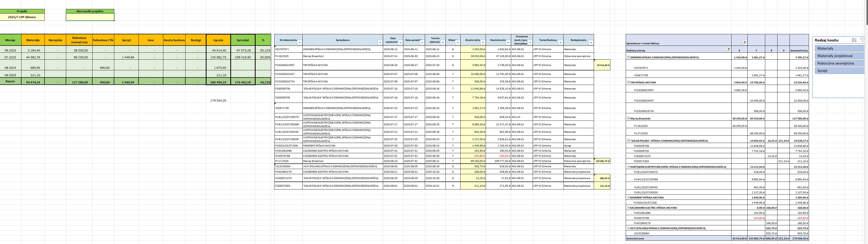
Task: Toggle the Robocizna zewnętrzna slicer item
Action: 840,63
